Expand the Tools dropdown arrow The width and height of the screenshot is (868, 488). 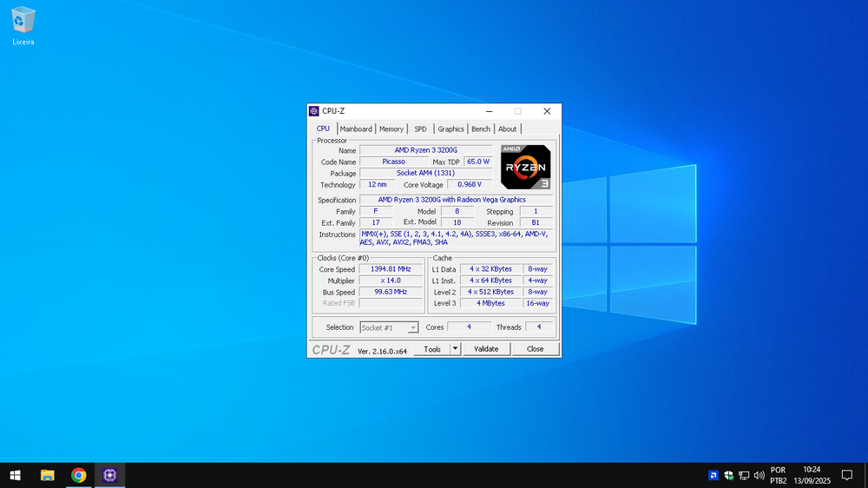[x=455, y=349]
